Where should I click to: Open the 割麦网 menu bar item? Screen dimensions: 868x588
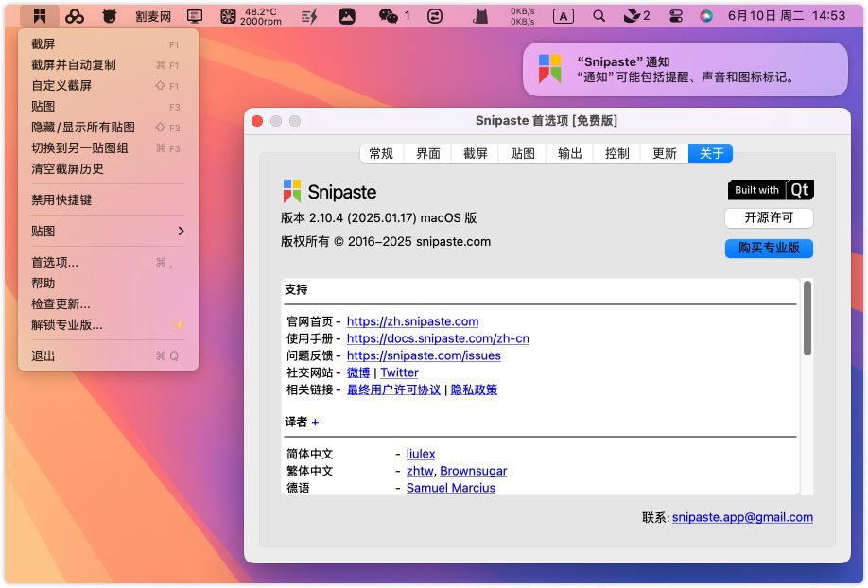pyautogui.click(x=153, y=17)
